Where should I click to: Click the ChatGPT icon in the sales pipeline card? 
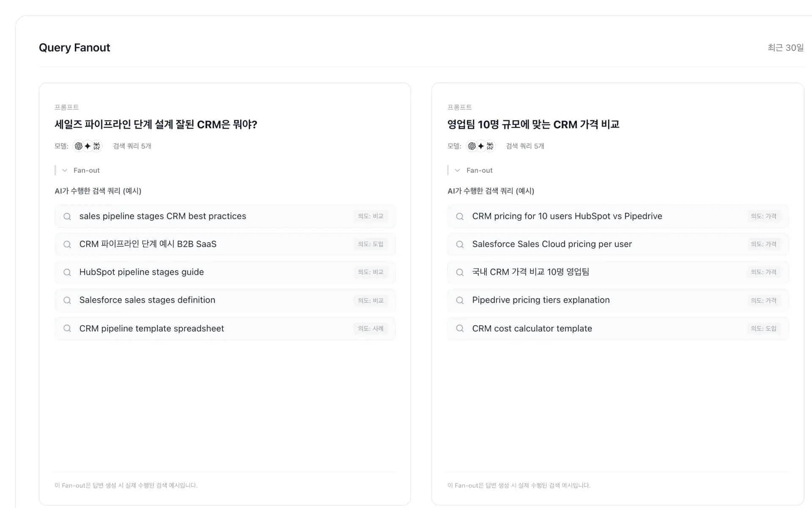[79, 146]
